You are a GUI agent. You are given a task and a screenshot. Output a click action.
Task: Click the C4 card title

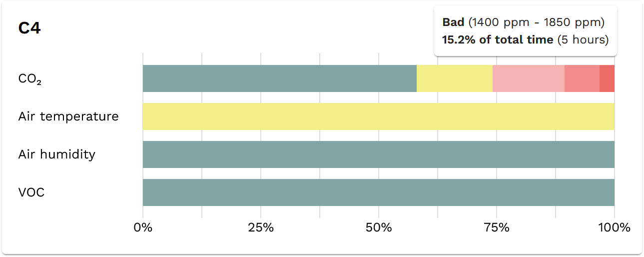tap(29, 28)
